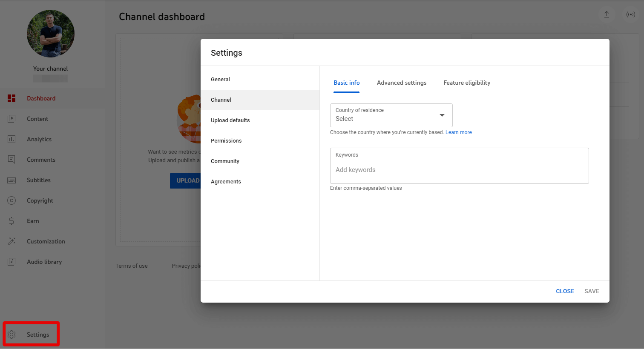Select Channel in the Settings menu
This screenshot has width=644, height=349.
pyautogui.click(x=260, y=100)
